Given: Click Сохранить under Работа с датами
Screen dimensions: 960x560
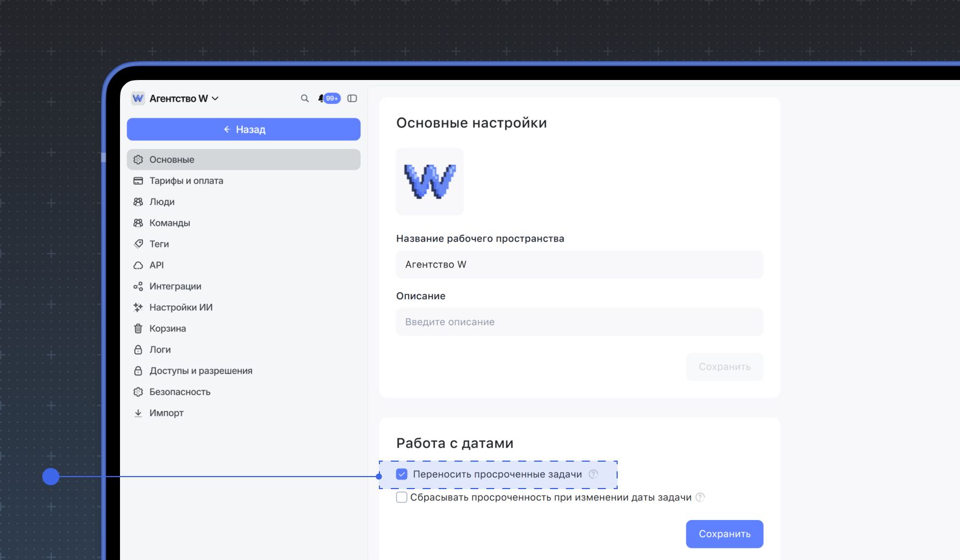Looking at the screenshot, I should click(724, 534).
